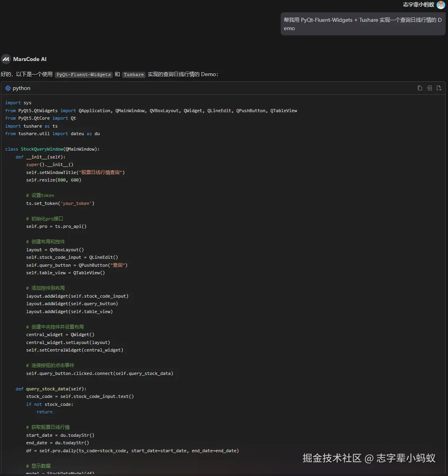The height and width of the screenshot is (476, 448).
Task: Click the stock_code = self.stock_code_input.text() line
Action: tap(80, 396)
